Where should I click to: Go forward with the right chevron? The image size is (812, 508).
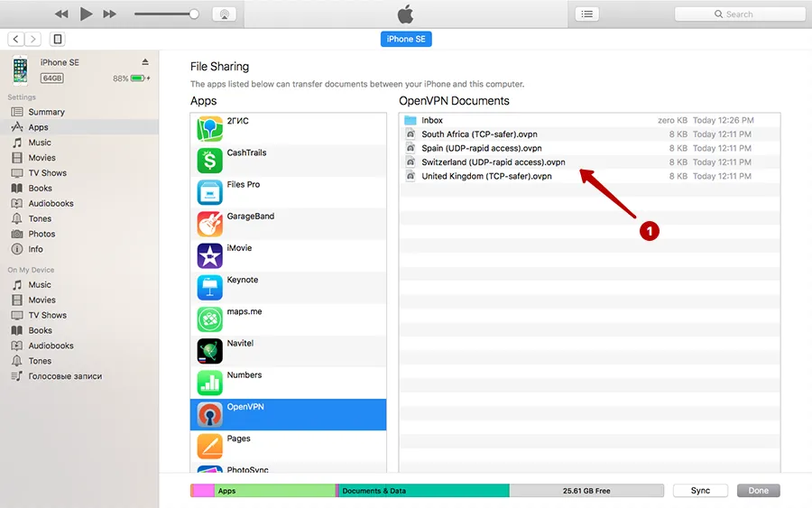(32, 39)
